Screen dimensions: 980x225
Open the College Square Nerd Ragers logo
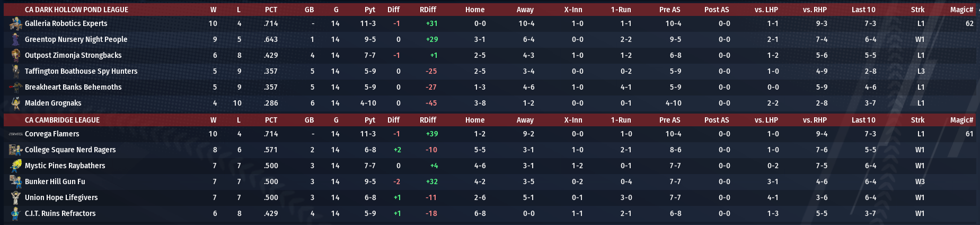15,150
